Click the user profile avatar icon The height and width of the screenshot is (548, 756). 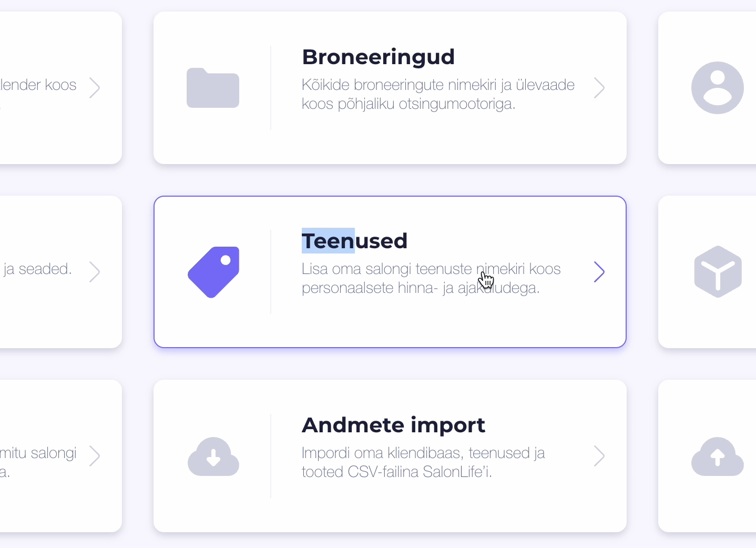coord(717,88)
